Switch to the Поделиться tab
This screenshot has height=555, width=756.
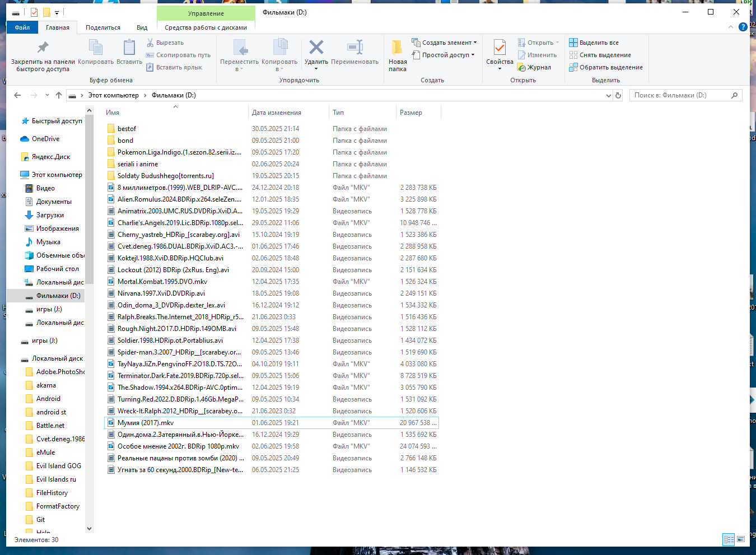click(103, 27)
